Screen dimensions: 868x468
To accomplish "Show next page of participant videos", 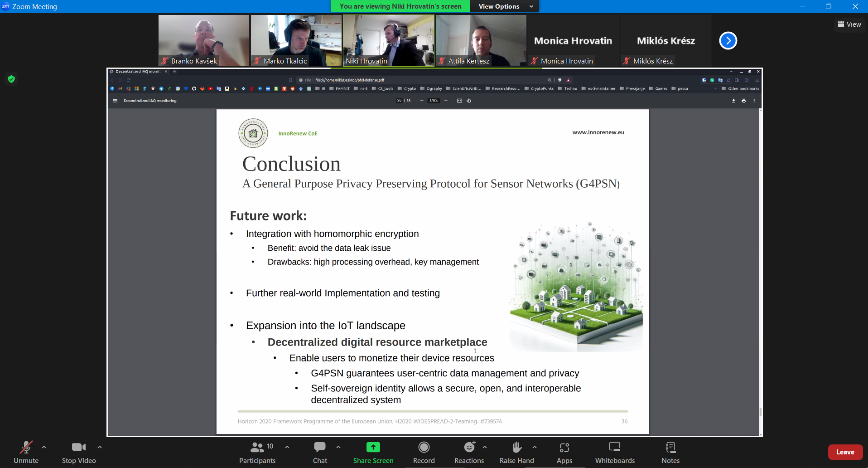I will coord(728,41).
